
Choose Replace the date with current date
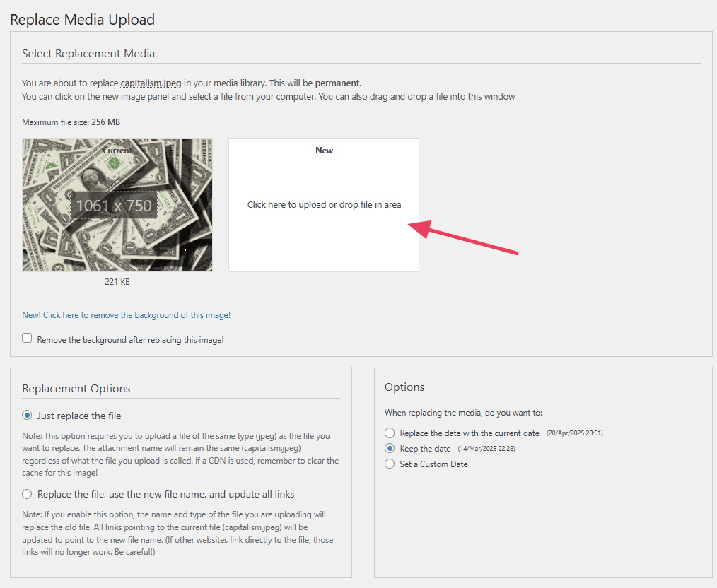click(390, 433)
